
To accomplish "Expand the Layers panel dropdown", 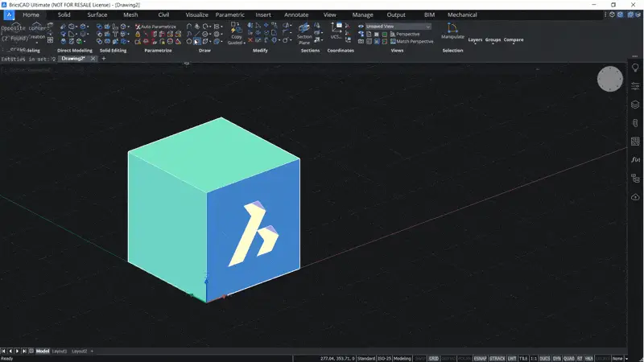I will coord(475,39).
